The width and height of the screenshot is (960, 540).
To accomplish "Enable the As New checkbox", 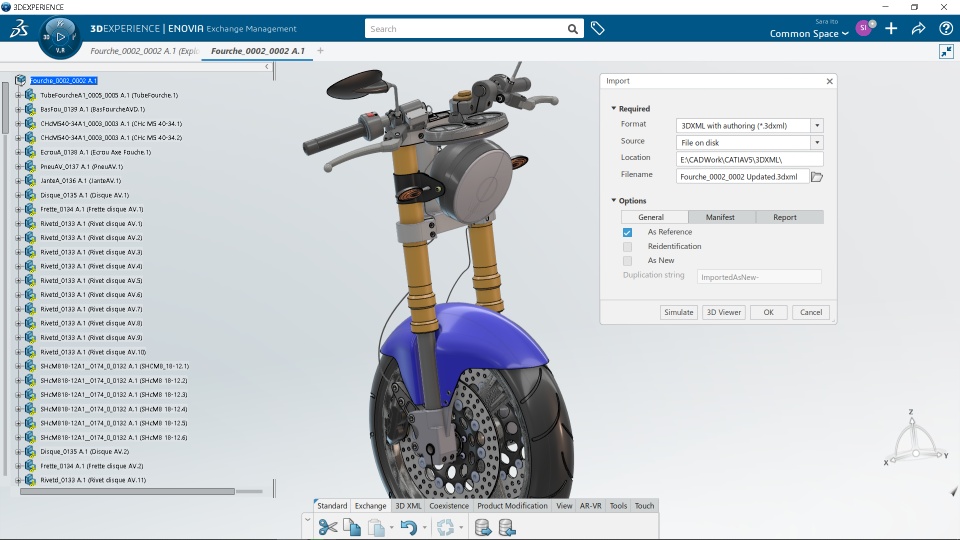I will pos(628,261).
